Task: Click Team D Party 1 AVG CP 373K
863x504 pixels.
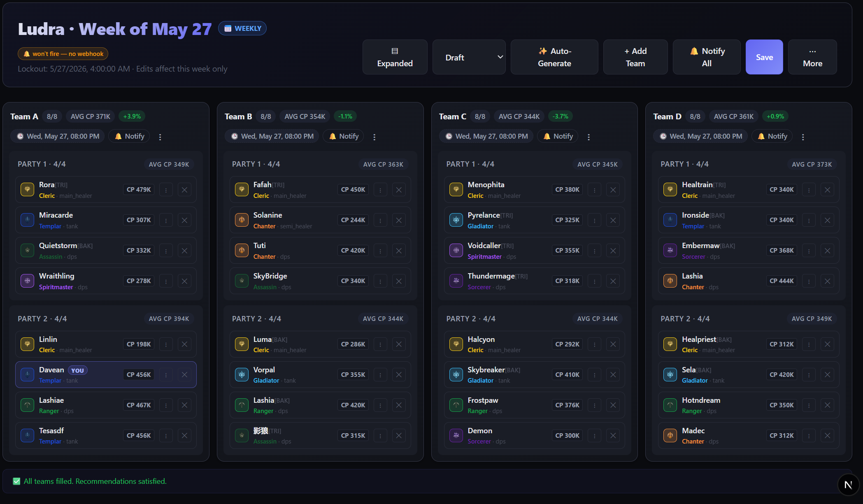Action: (x=812, y=164)
